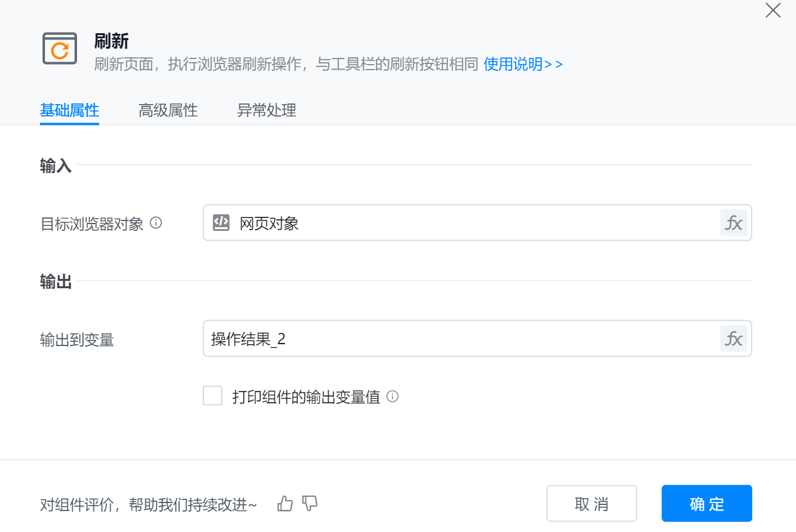Image resolution: width=796 pixels, height=532 pixels.
Task: Click the info icon beside 目标浏览器对象
Action: pos(156,223)
